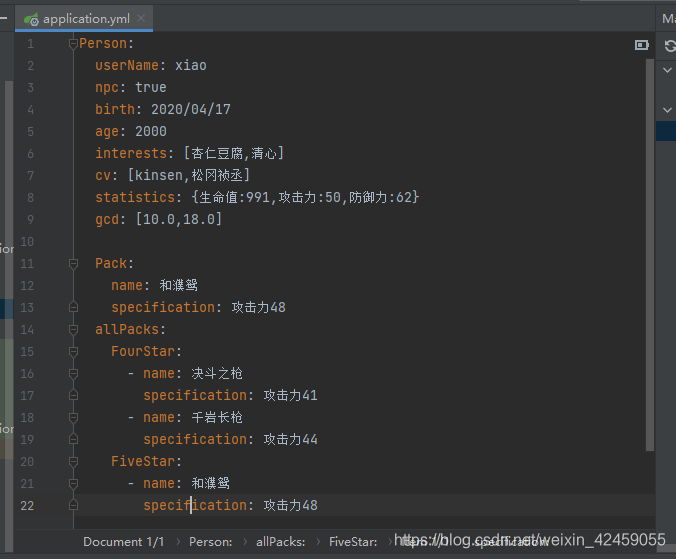This screenshot has width=676, height=559.
Task: Click line number 22 in gutter
Action: tap(27, 505)
